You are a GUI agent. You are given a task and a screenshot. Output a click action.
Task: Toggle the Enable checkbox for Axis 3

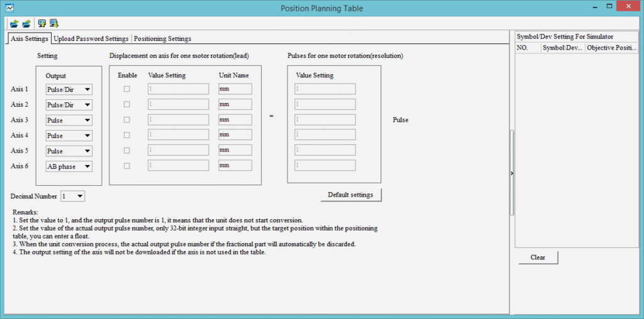tap(126, 120)
